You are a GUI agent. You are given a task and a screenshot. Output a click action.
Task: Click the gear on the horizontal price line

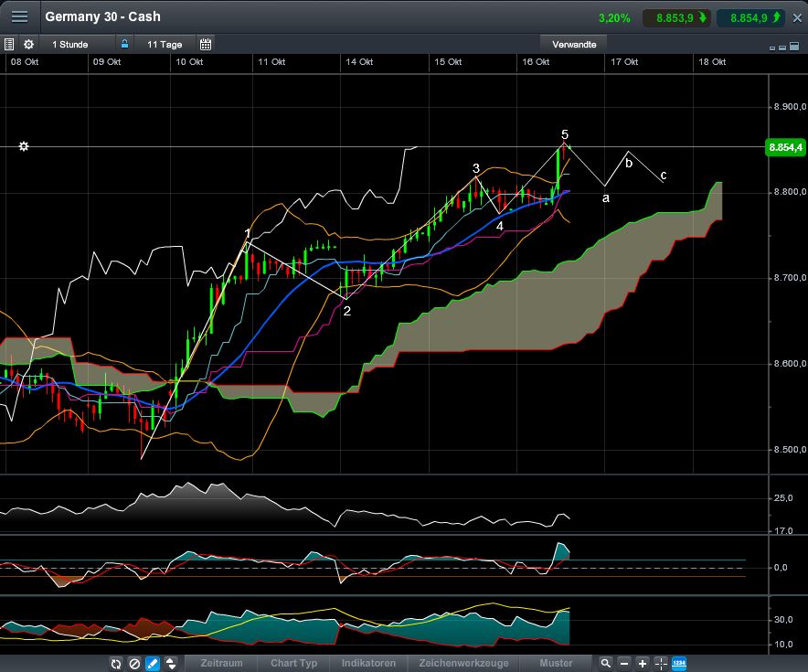point(24,146)
